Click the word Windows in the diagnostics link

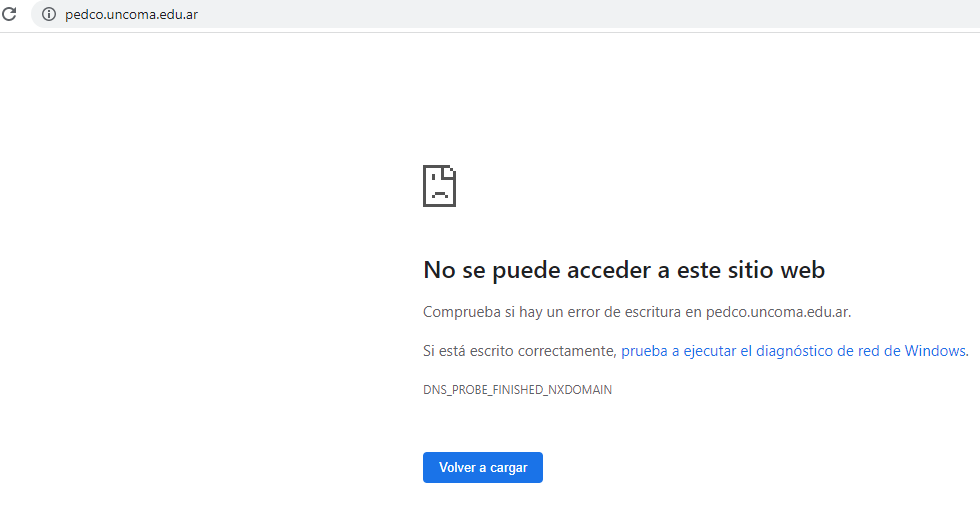934,351
